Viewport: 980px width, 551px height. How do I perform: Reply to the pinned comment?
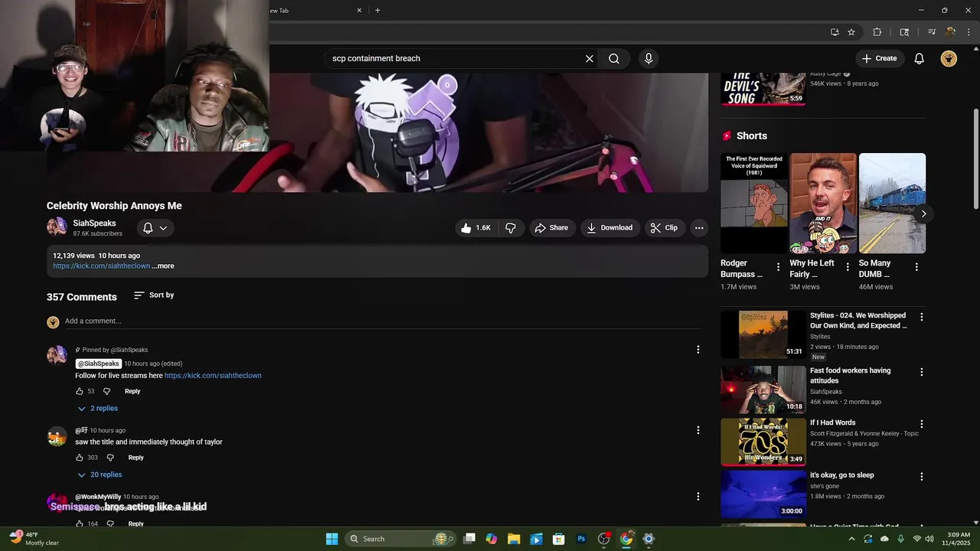coord(132,391)
